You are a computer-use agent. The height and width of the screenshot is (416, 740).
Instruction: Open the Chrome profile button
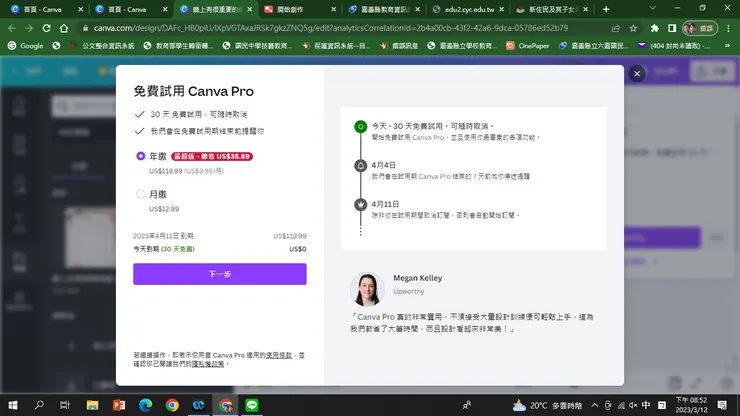tap(699, 28)
